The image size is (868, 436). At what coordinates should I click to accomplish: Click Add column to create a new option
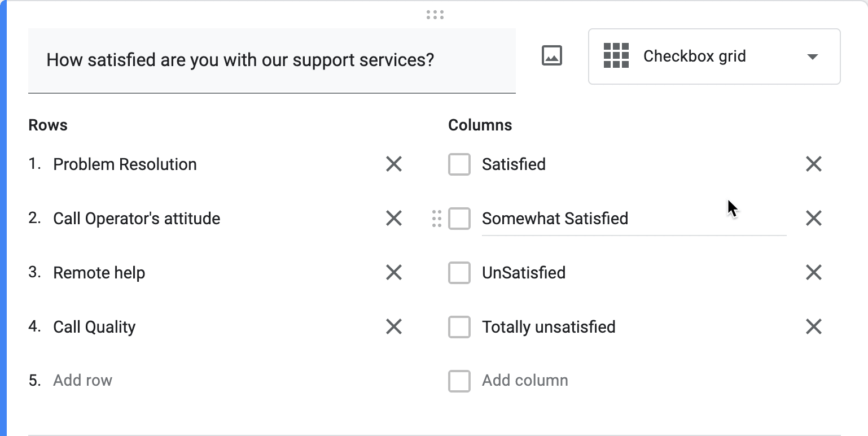tap(524, 380)
